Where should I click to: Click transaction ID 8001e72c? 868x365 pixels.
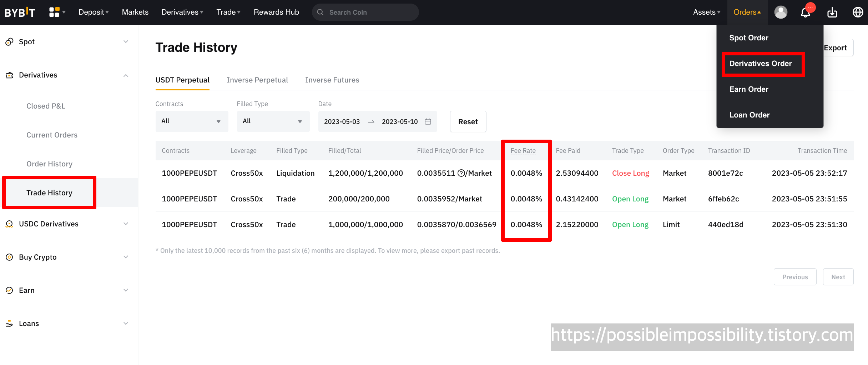[x=725, y=173]
